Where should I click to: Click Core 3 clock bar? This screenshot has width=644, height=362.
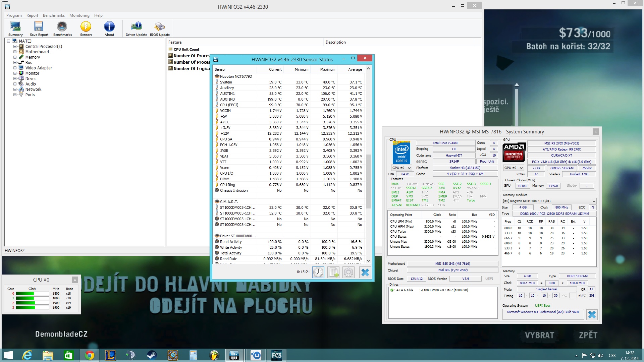click(33, 308)
